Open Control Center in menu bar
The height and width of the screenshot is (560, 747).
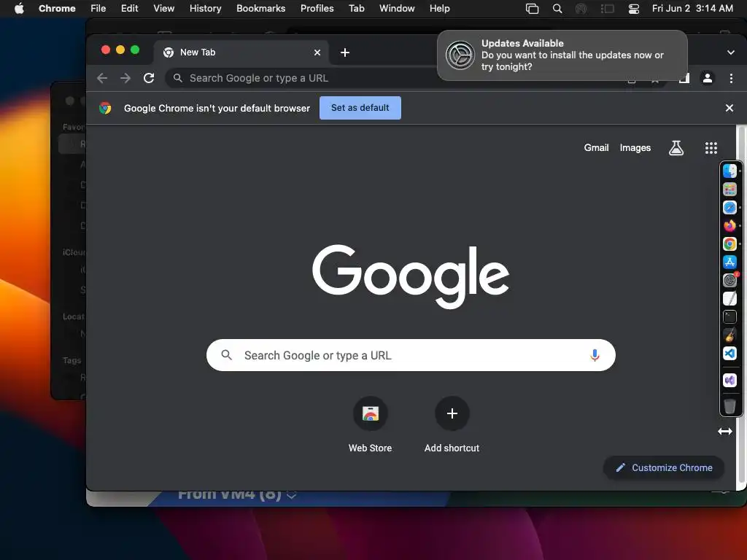(634, 9)
